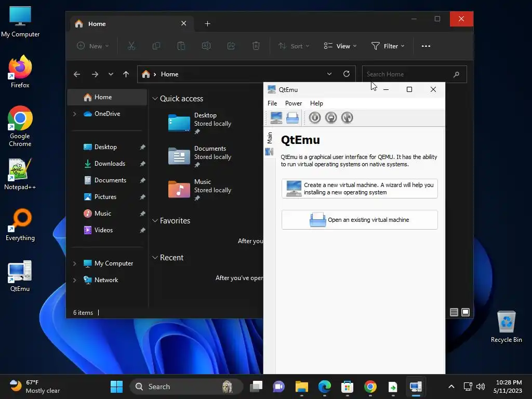
Task: Click the Windows Start button
Action: pos(117,387)
